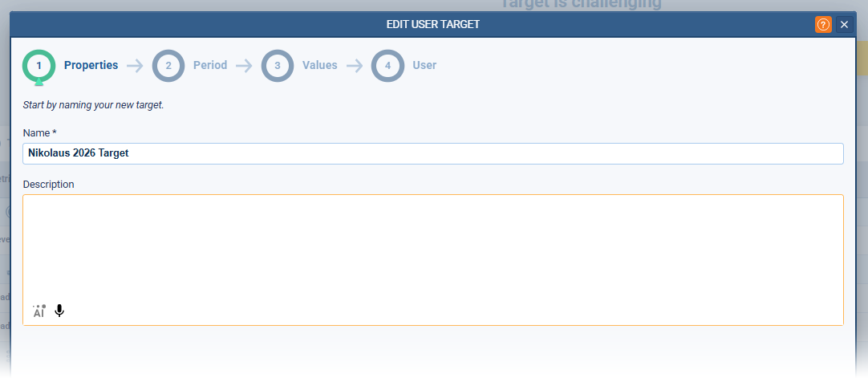Navigate to the Values step label
This screenshot has height=378, width=868.
click(x=319, y=66)
